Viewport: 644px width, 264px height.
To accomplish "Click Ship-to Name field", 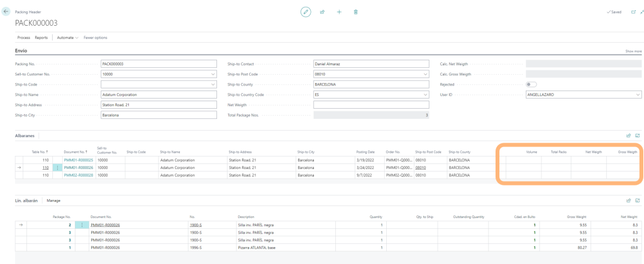I will pos(158,95).
